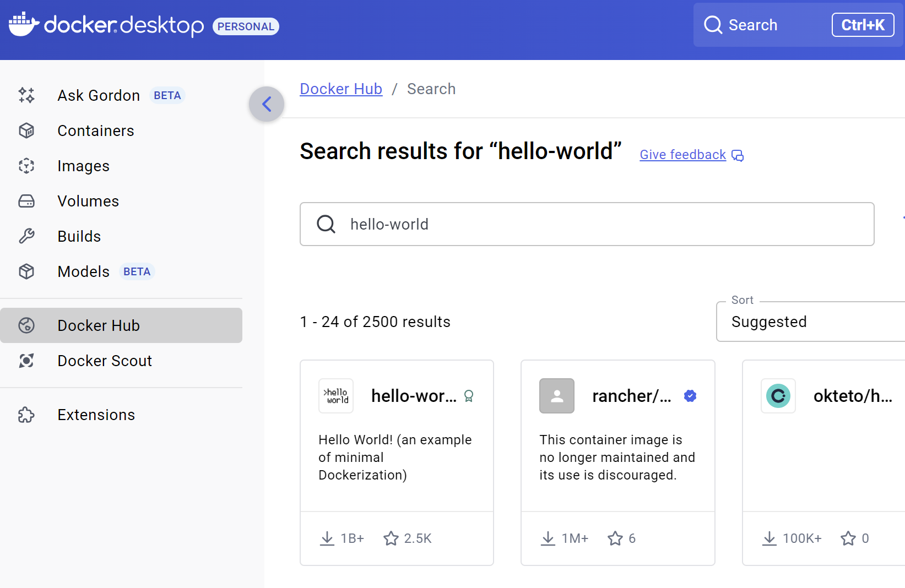The height and width of the screenshot is (588, 905).
Task: Click the feedback speech bubble icon
Action: point(738,156)
